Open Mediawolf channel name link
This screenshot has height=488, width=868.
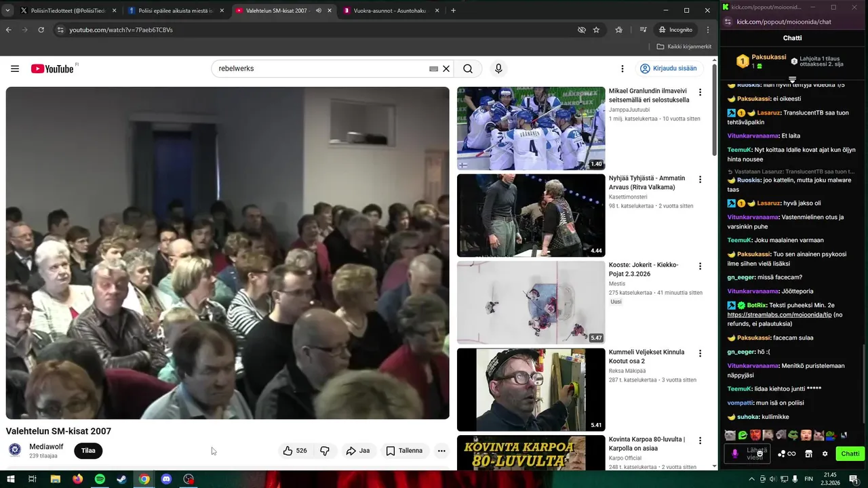[46, 447]
